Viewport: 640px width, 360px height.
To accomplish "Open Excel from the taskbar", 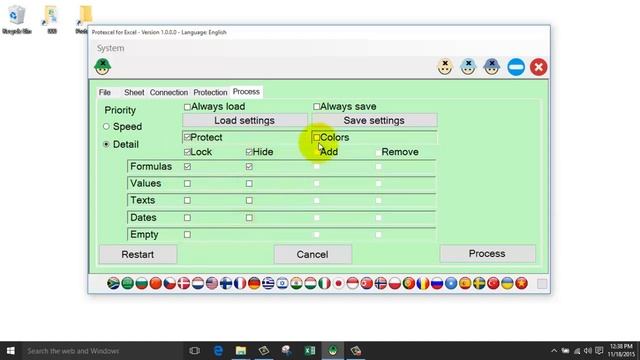I will point(310,351).
